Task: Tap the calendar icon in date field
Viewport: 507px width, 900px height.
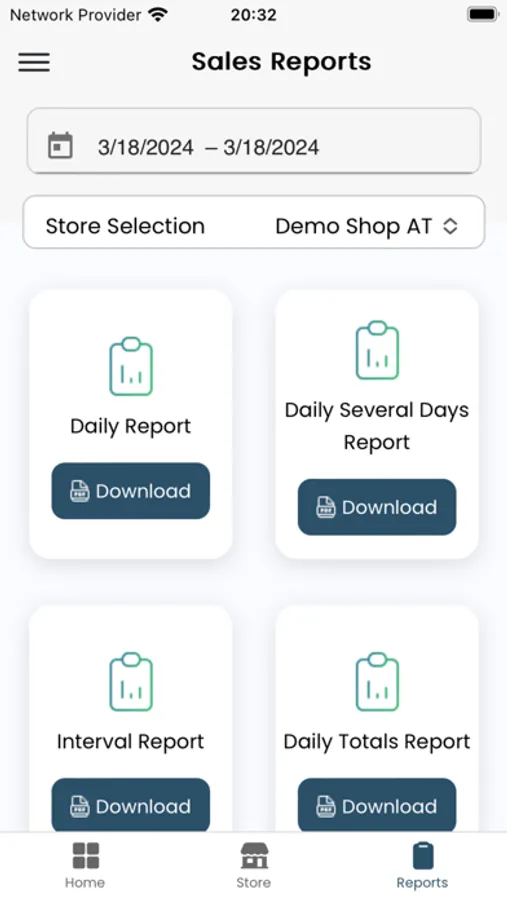Action: 60,145
